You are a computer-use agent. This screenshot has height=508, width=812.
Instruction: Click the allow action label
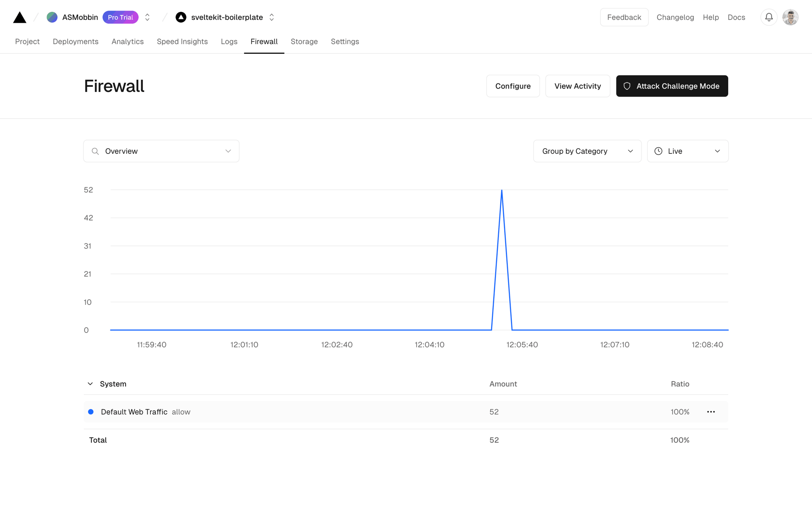tap(181, 412)
